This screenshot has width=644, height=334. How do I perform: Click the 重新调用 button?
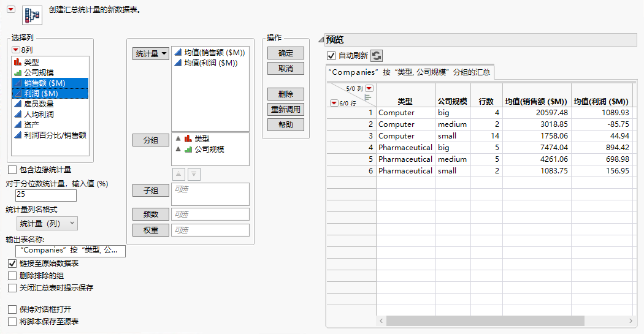(286, 110)
